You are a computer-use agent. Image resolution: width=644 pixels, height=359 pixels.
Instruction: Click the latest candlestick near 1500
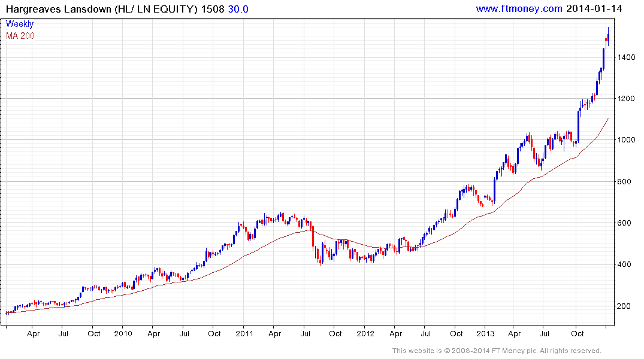[x=608, y=36]
